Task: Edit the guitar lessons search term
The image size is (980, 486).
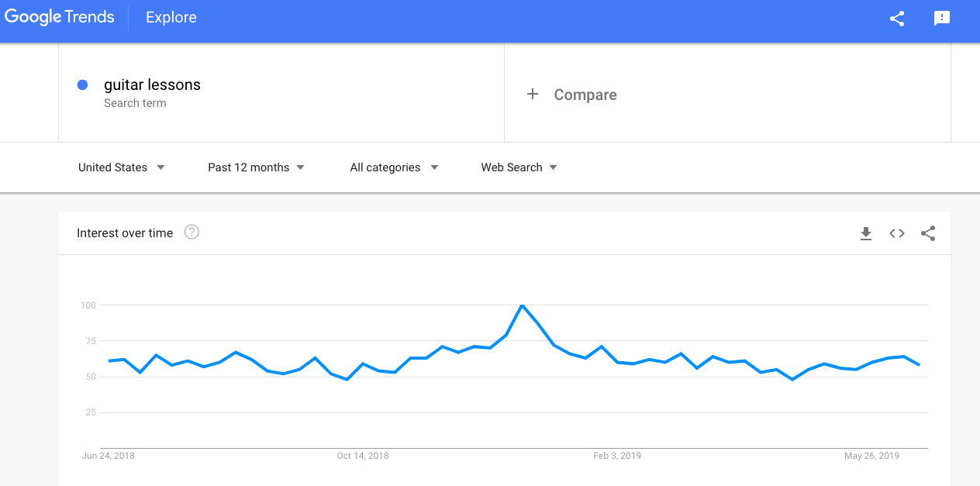Action: point(152,85)
